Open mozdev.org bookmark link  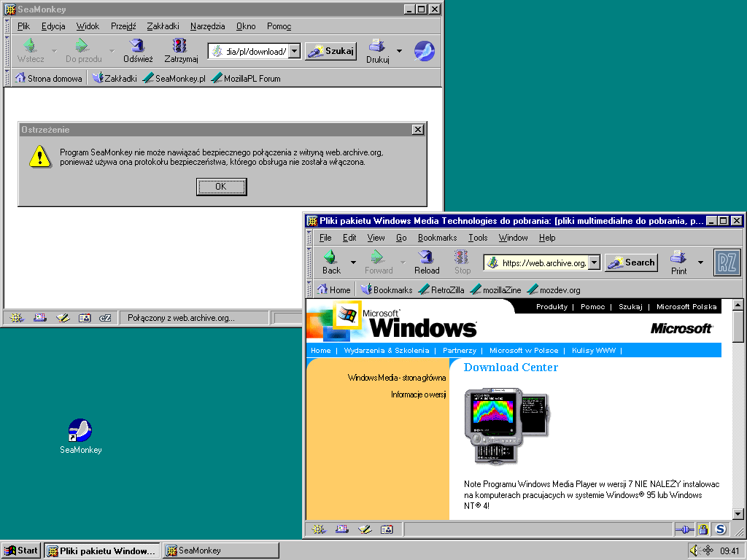coord(554,289)
